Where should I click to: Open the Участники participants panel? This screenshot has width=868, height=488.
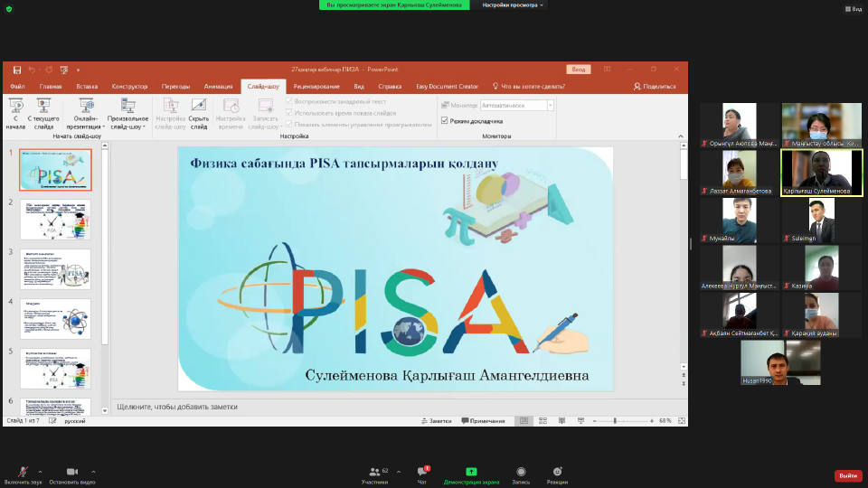tap(374, 474)
